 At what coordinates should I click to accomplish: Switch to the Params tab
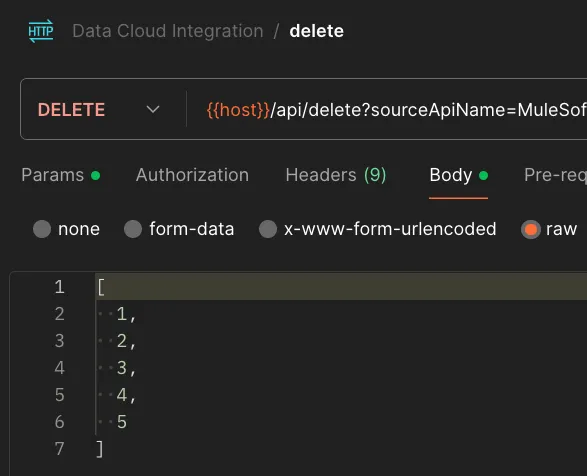tap(61, 175)
